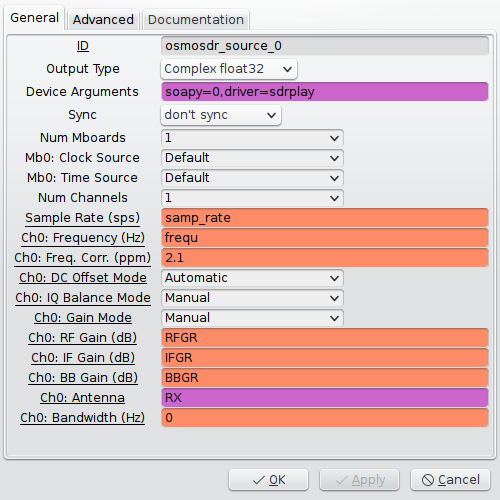Open the Mb0: Time Source dropdown
The height and width of the screenshot is (500, 500).
252,178
